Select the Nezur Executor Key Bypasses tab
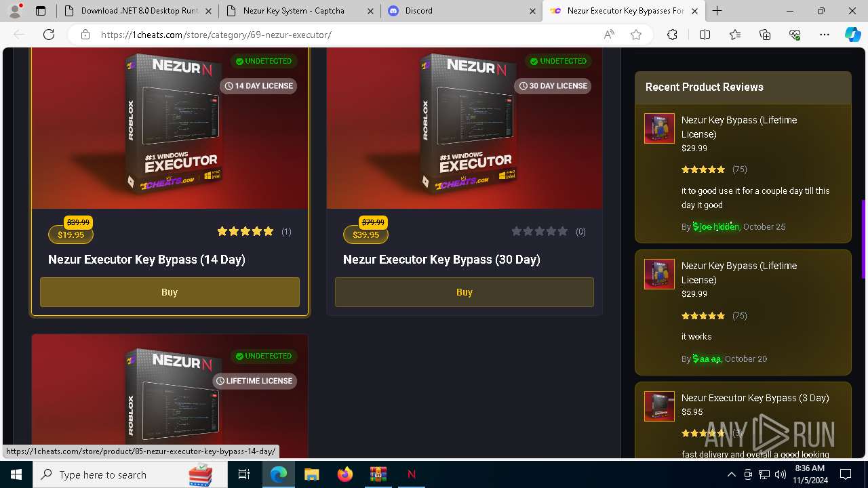The width and height of the screenshot is (868, 488). (x=624, y=11)
